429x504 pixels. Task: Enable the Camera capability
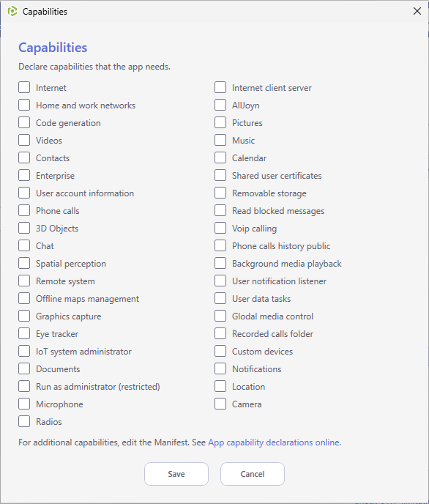pos(220,404)
